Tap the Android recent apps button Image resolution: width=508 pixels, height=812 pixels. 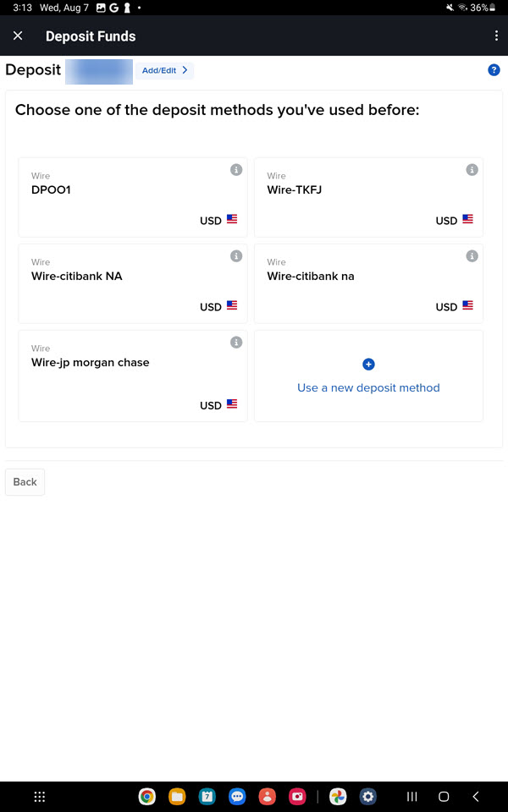click(x=412, y=797)
